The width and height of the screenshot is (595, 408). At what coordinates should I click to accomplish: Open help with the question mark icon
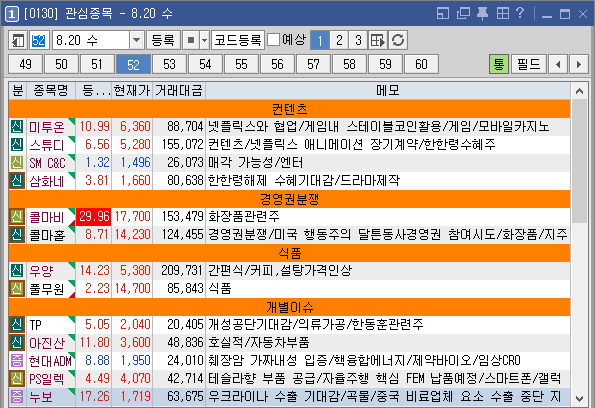(520, 13)
